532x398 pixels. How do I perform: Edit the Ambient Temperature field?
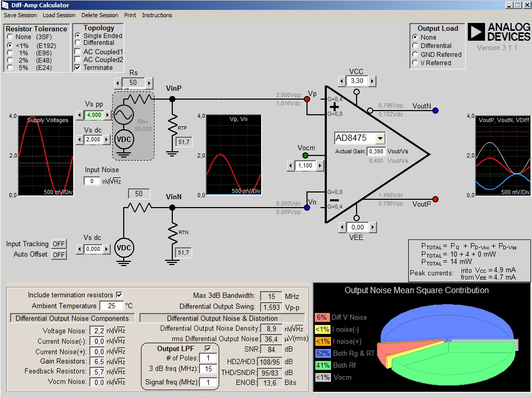(x=112, y=306)
